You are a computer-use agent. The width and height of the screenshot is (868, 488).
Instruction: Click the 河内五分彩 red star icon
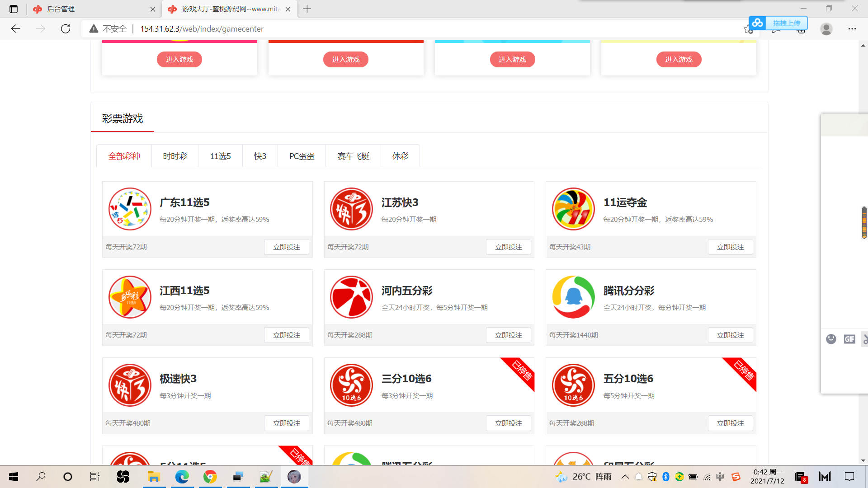click(351, 297)
